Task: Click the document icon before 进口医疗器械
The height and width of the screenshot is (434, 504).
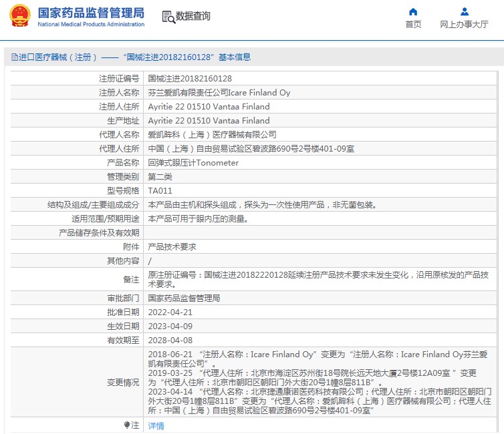Action: [x=15, y=57]
